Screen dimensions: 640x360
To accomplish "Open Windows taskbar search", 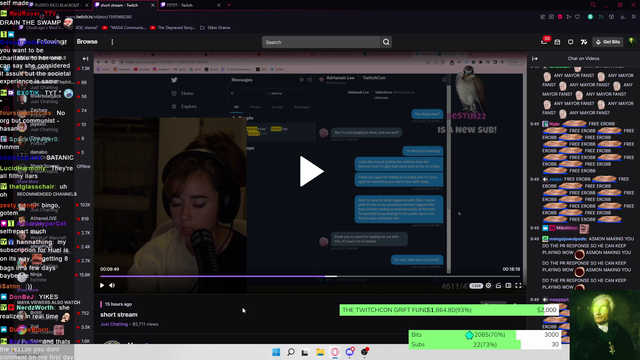I will point(291,352).
